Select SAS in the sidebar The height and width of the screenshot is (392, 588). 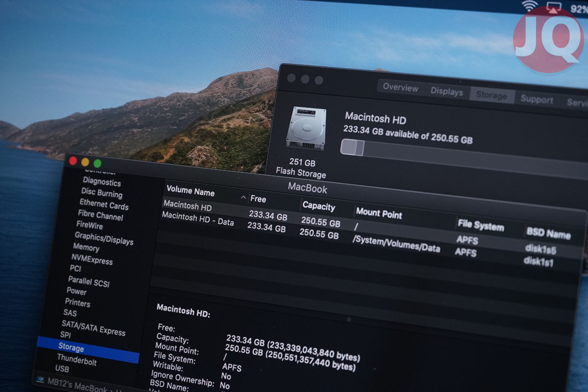[70, 313]
